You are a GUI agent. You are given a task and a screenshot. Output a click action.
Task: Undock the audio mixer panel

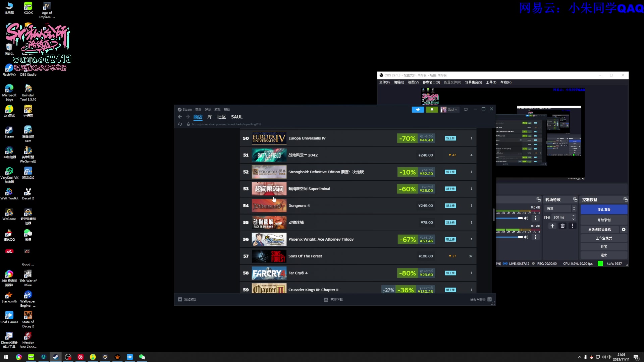pyautogui.click(x=538, y=199)
